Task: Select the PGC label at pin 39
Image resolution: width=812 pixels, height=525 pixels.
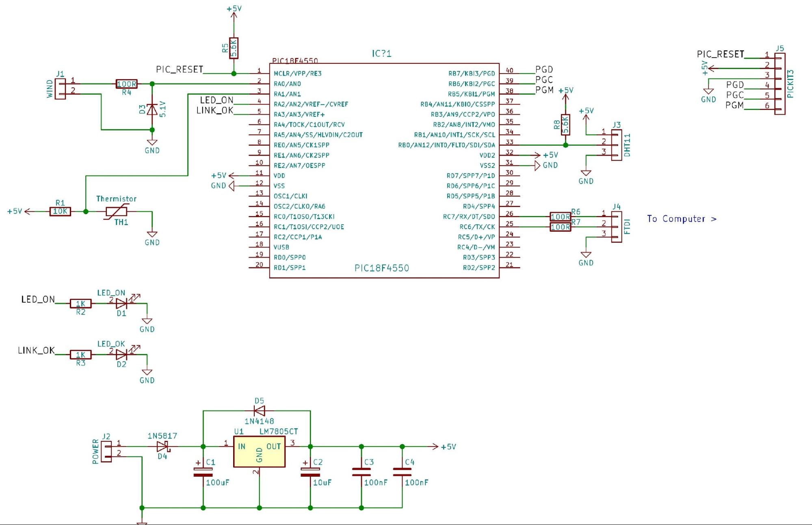Action: [544, 80]
